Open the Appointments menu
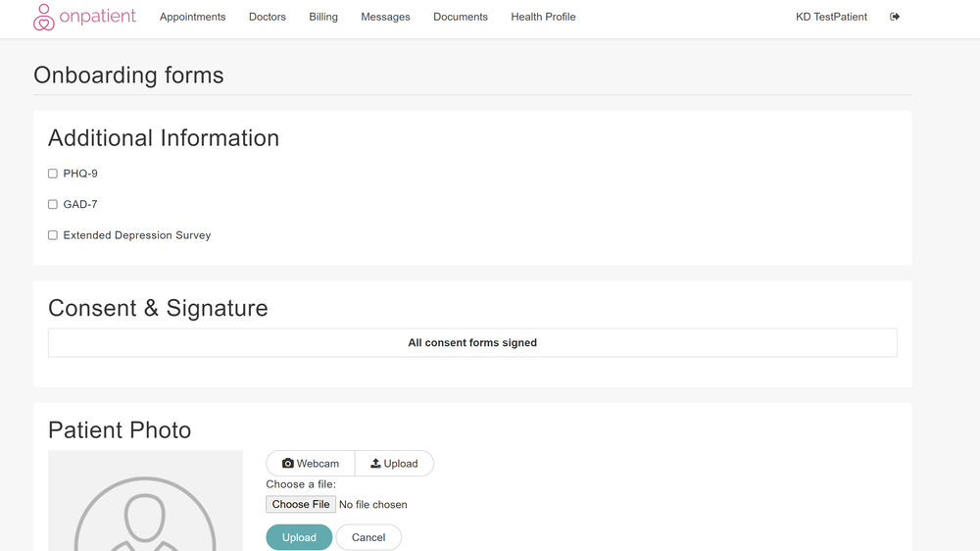The width and height of the screenshot is (980, 551). [192, 17]
